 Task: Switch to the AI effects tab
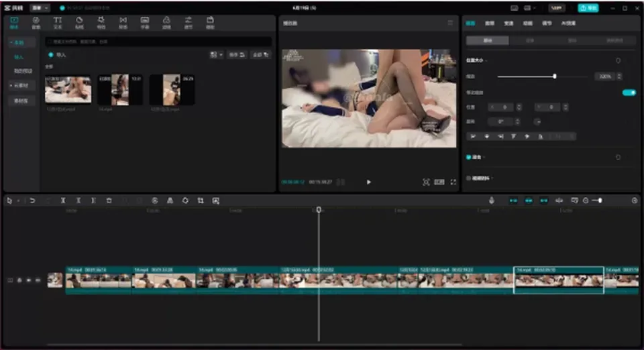pos(568,23)
